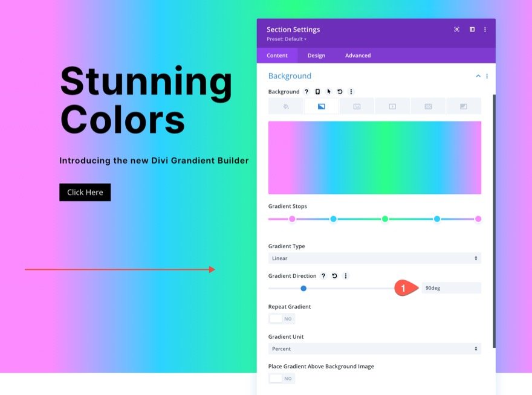Click the Background section heading
This screenshot has height=395, width=532.
tap(290, 76)
